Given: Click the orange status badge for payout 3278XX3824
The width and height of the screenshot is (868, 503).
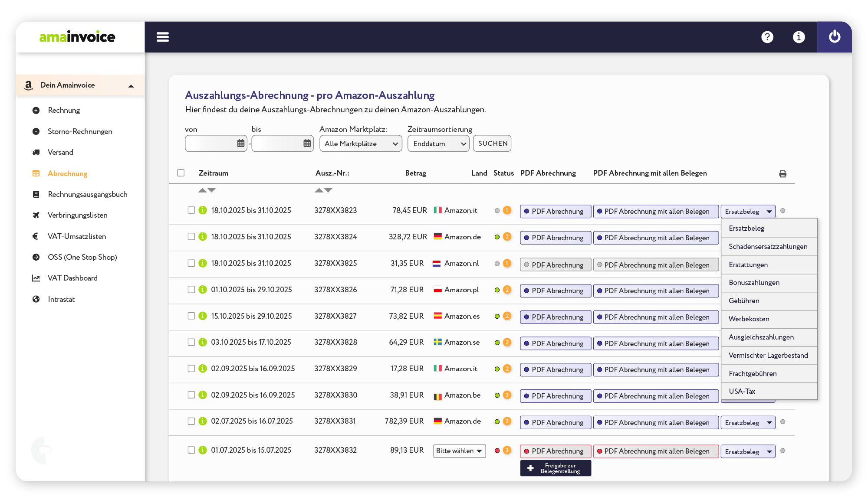Looking at the screenshot, I should tap(507, 237).
